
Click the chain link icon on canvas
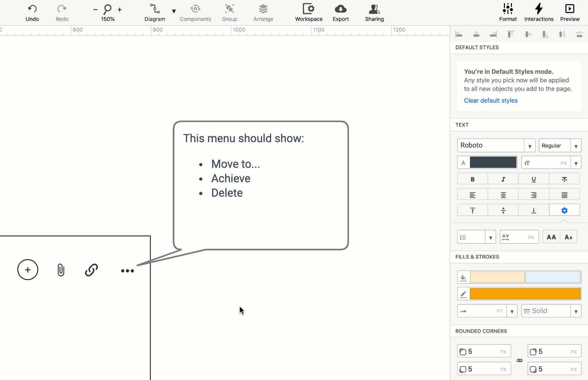[91, 270]
